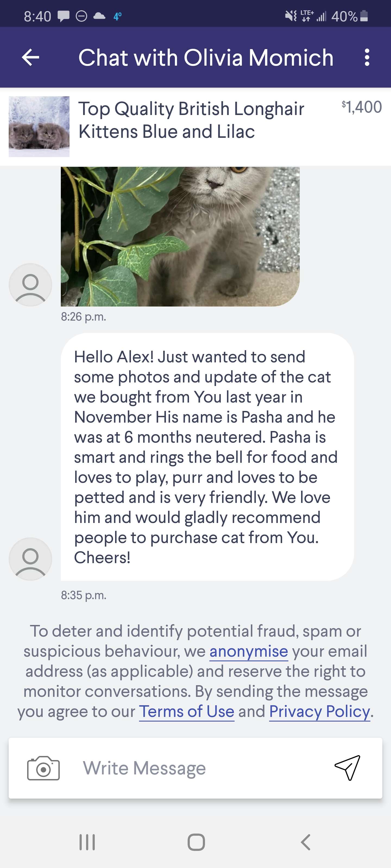Open the British Longhair kittens listing thumbnail
Viewport: 391px width, 868px height.
tap(39, 126)
